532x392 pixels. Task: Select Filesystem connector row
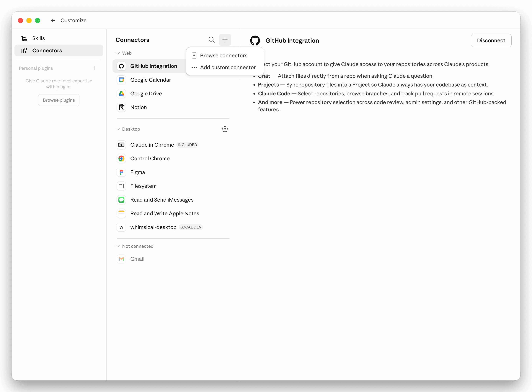click(173, 186)
